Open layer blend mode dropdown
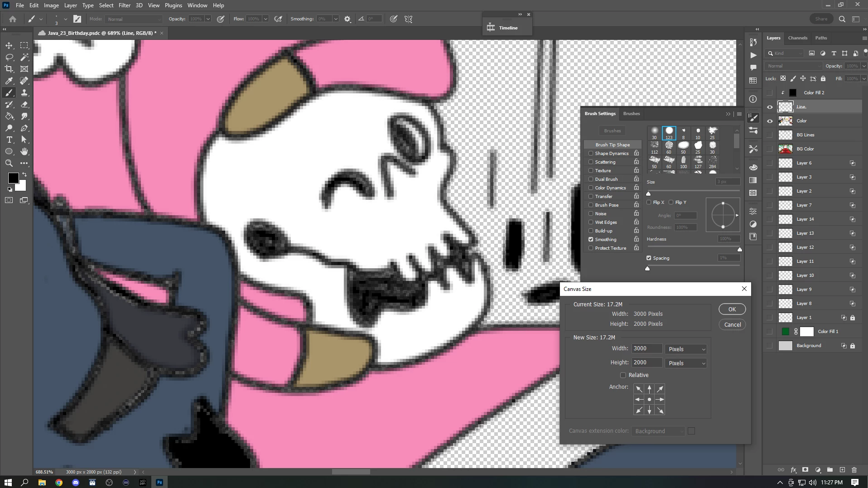Screen dimensions: 868x488 (x=793, y=66)
